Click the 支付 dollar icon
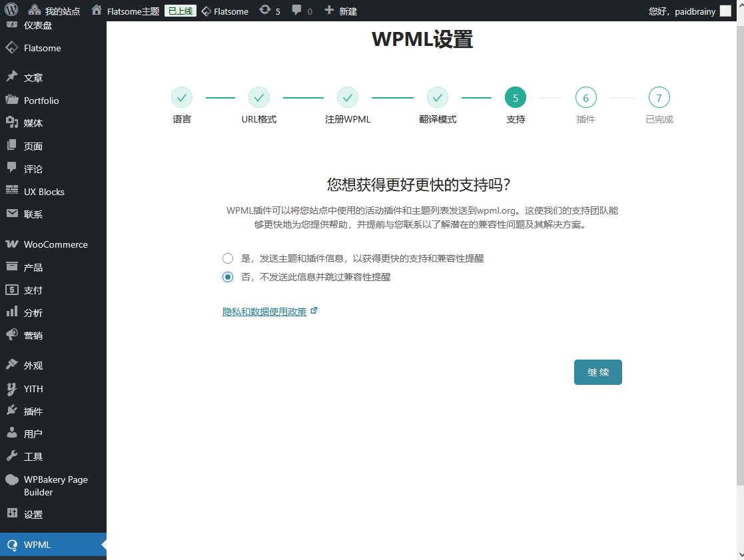Viewport: 744px width, 560px height. pos(12,289)
